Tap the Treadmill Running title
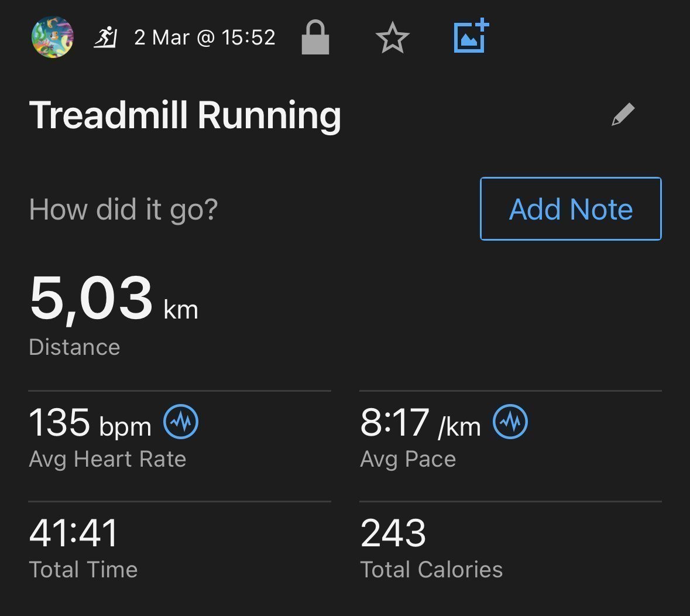This screenshot has height=616, width=690. [x=185, y=115]
